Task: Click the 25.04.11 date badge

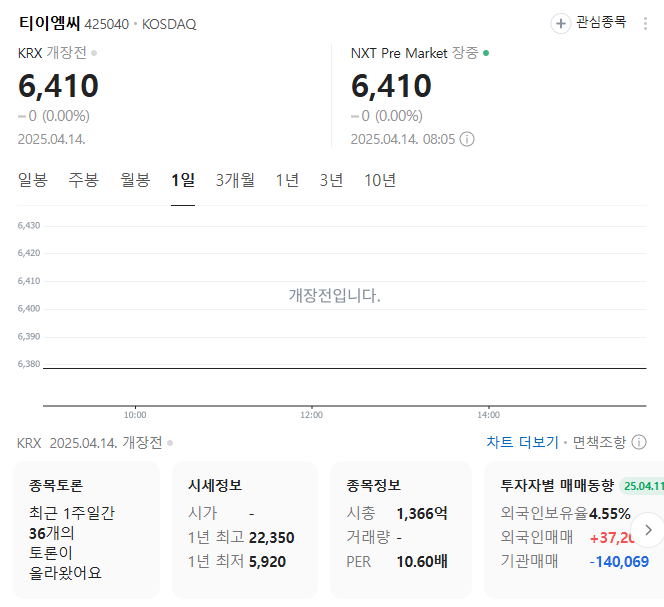Action: [642, 486]
